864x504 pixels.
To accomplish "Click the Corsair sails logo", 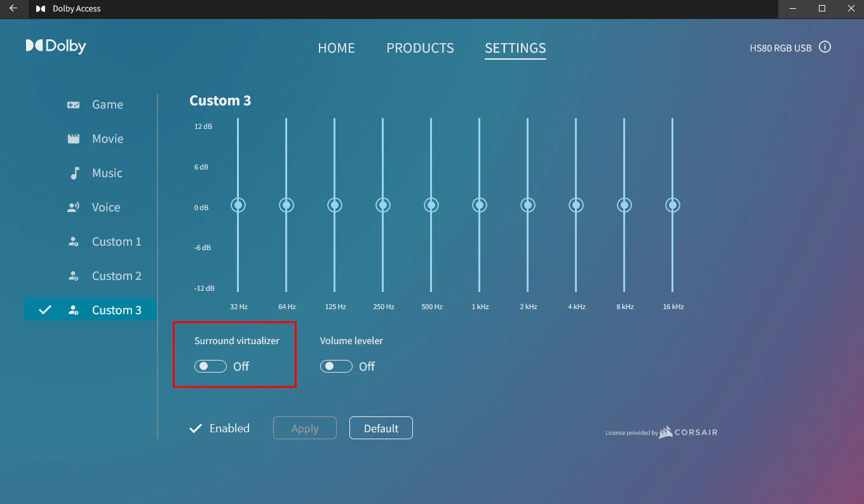I will (666, 432).
